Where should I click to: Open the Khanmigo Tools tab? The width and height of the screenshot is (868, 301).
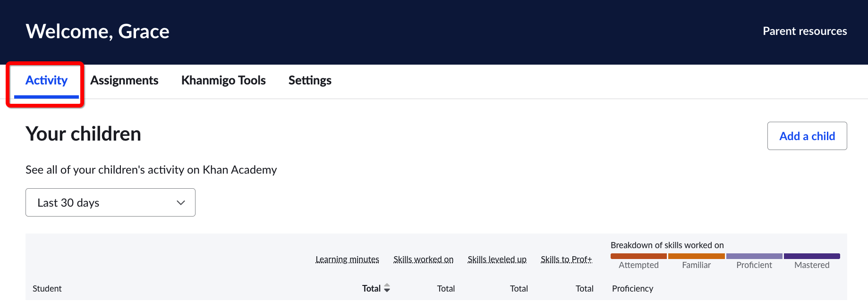click(223, 81)
